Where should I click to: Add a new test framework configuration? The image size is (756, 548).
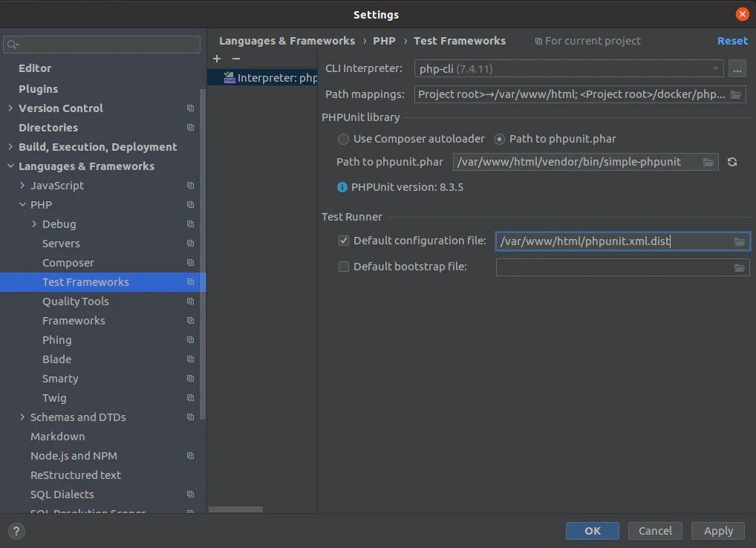click(x=217, y=59)
